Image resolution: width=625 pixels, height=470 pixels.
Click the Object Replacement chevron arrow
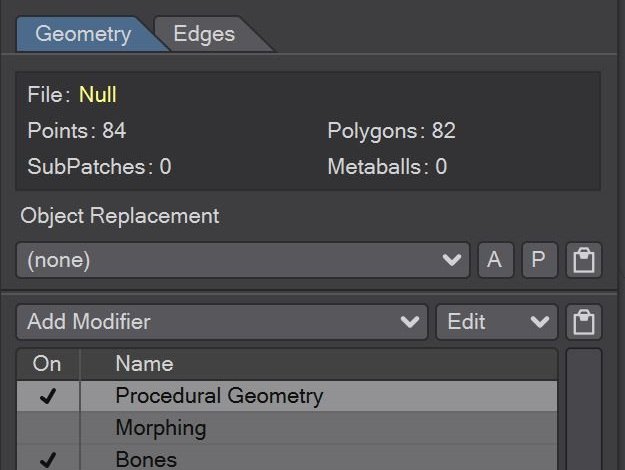(452, 260)
